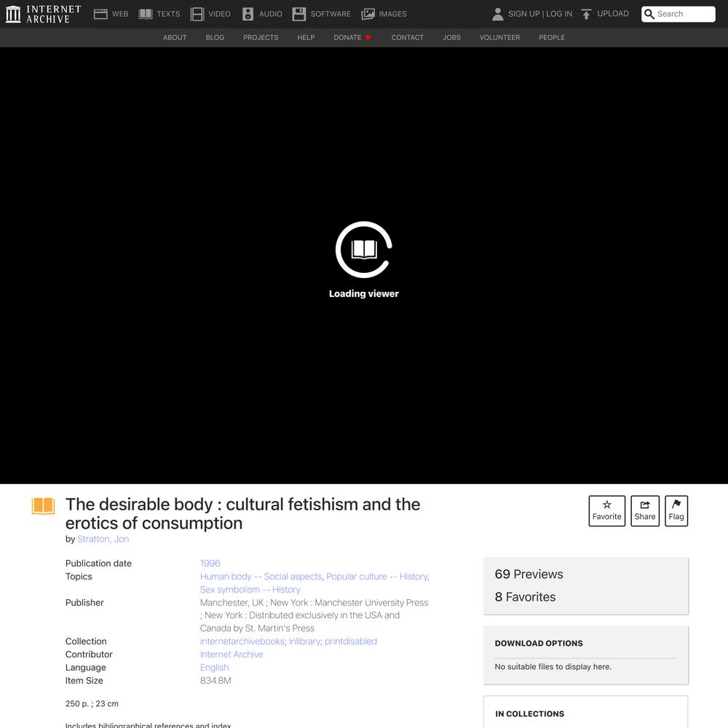Go to the ABOUT page
Viewport: 728px width, 728px height.
tap(175, 38)
